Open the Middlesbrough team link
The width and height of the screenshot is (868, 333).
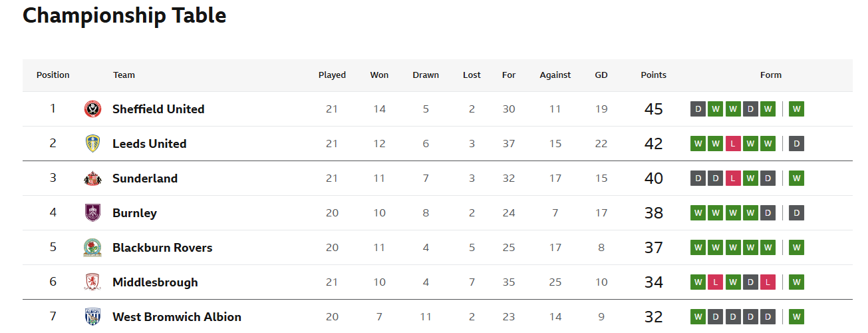pos(155,282)
